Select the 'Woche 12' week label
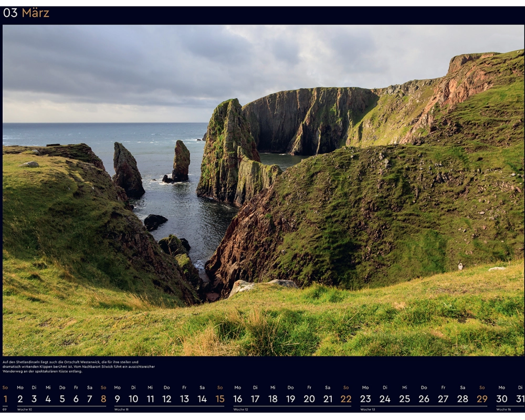This screenshot has height=420, width=525. pyautogui.click(x=240, y=409)
